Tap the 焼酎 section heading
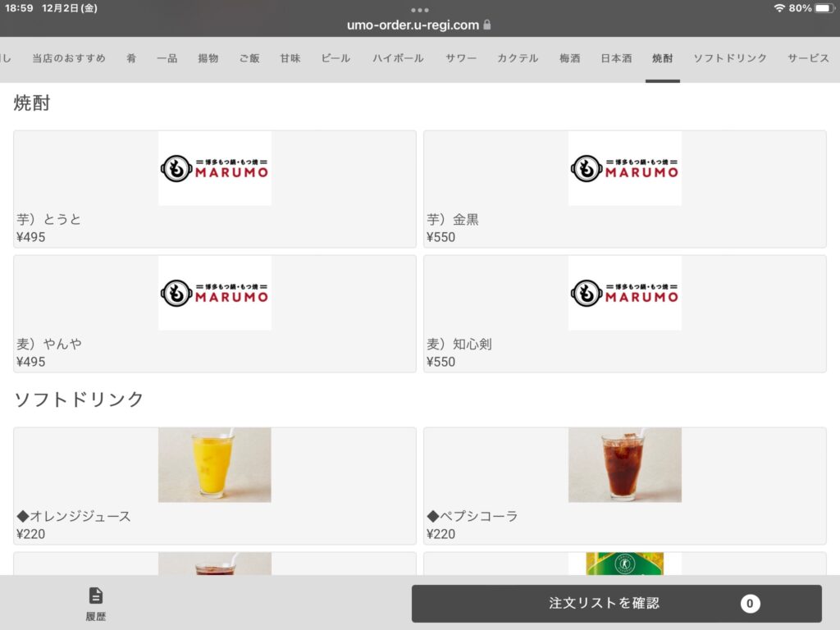This screenshot has height=630, width=840. click(32, 103)
